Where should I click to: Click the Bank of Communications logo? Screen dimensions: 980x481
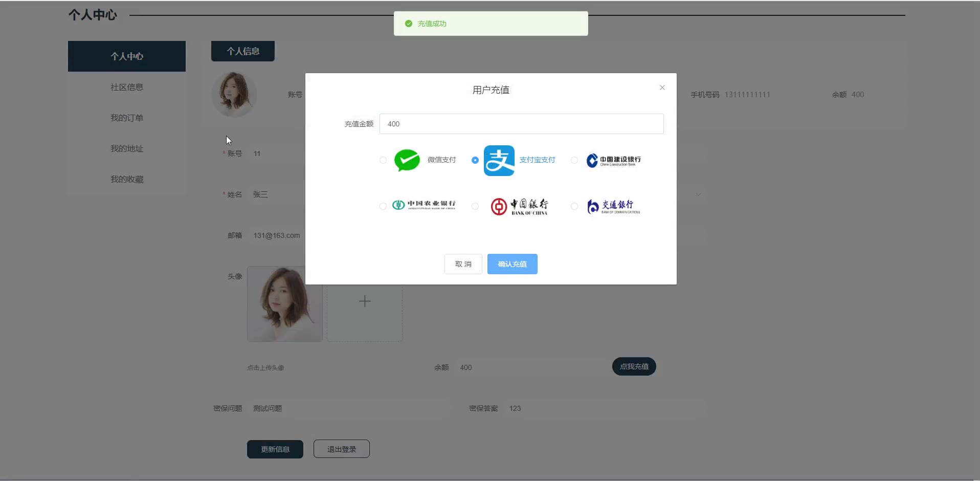click(x=613, y=206)
